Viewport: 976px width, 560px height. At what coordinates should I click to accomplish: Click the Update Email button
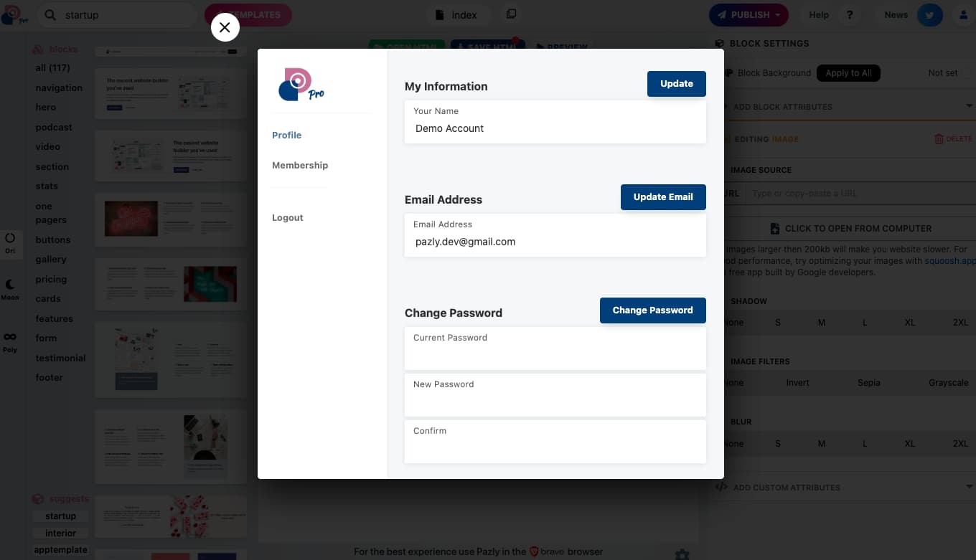click(662, 197)
